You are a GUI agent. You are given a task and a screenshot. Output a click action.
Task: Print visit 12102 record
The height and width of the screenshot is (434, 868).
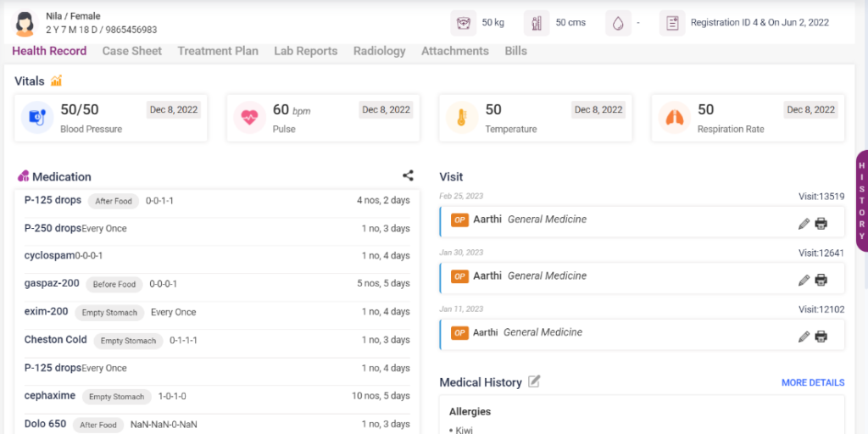click(x=821, y=337)
